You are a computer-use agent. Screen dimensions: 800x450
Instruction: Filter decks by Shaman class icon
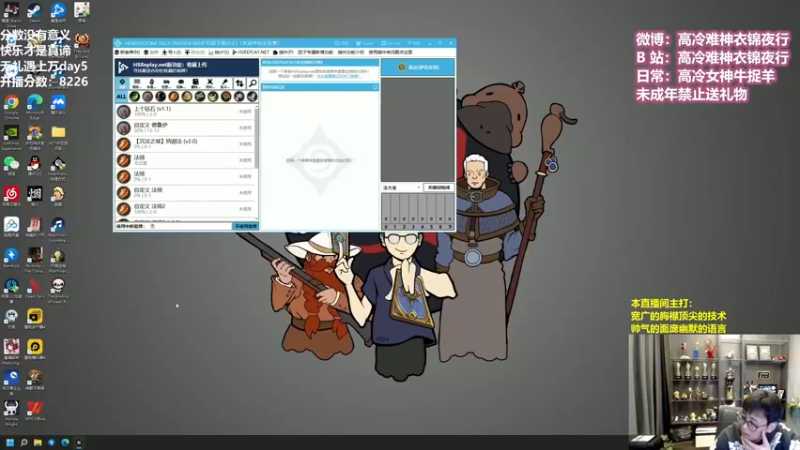click(x=226, y=96)
